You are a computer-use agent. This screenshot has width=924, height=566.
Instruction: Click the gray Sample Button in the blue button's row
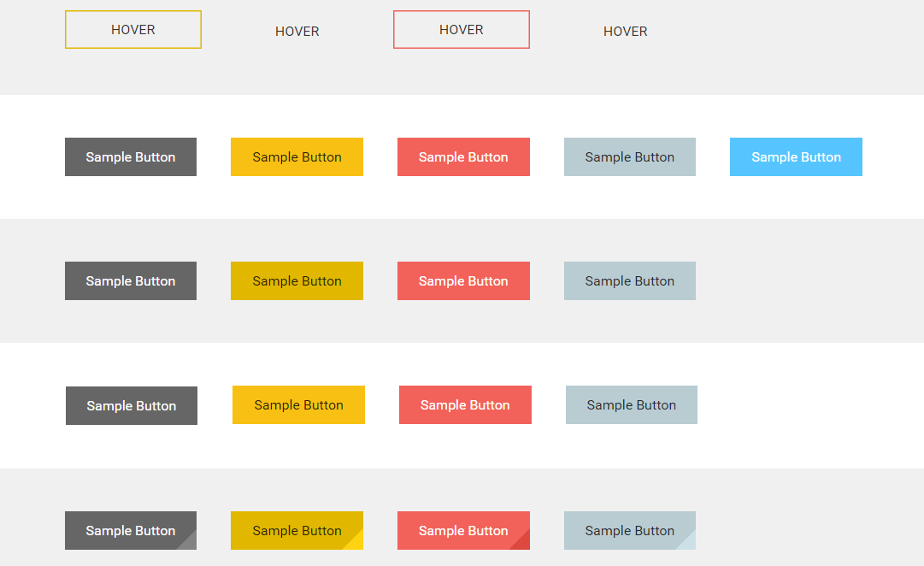click(x=131, y=156)
